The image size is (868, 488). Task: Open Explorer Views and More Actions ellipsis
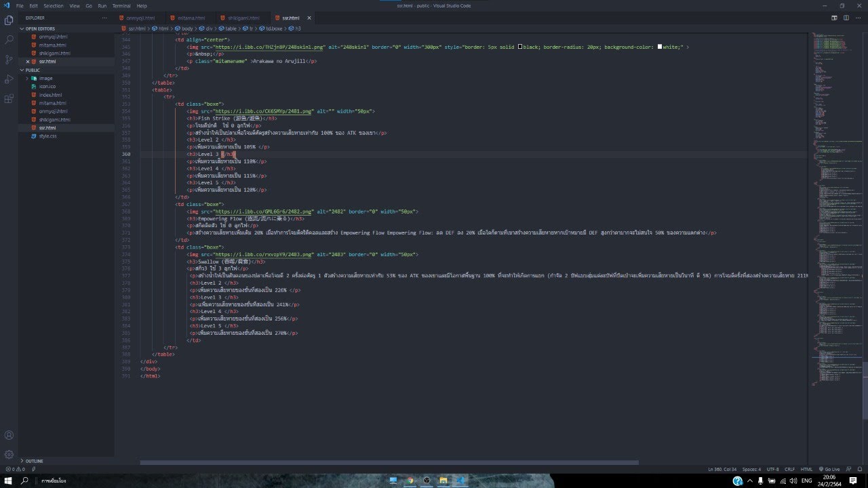point(105,18)
